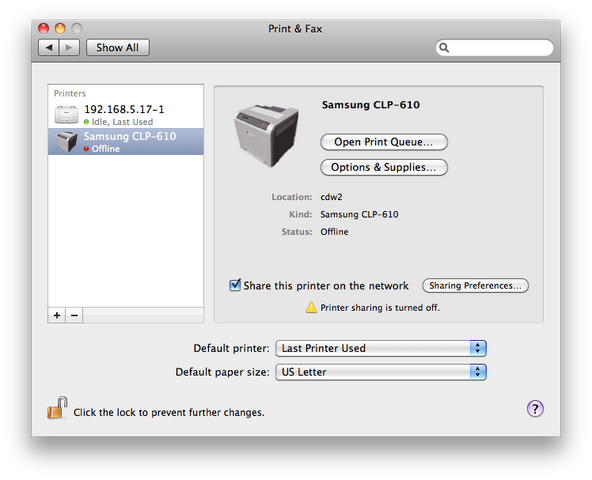
Task: Click the magnifying glass search icon
Action: pyautogui.click(x=444, y=48)
